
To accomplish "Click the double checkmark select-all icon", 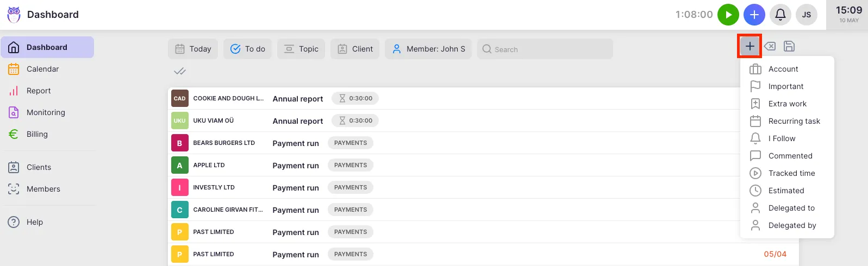I will pos(180,71).
